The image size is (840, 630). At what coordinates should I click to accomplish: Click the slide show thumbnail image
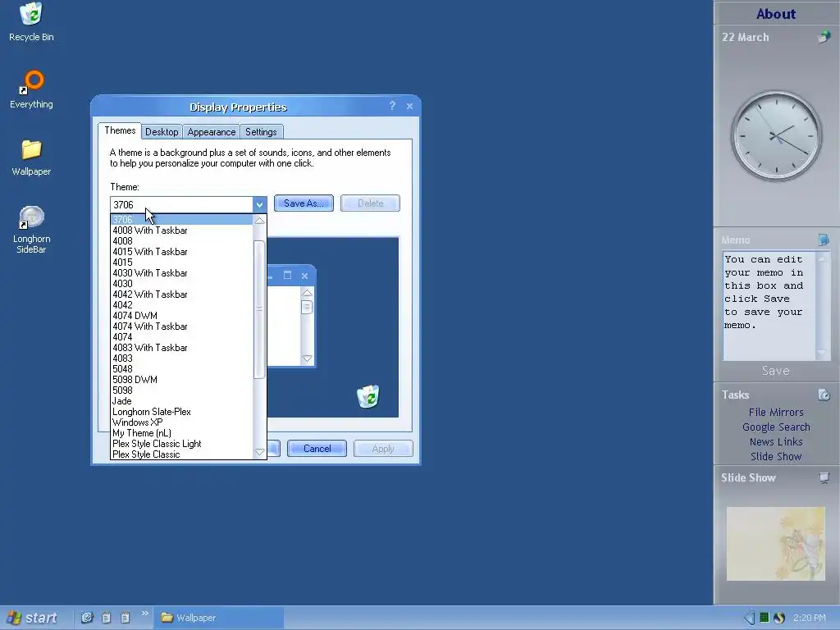776,544
